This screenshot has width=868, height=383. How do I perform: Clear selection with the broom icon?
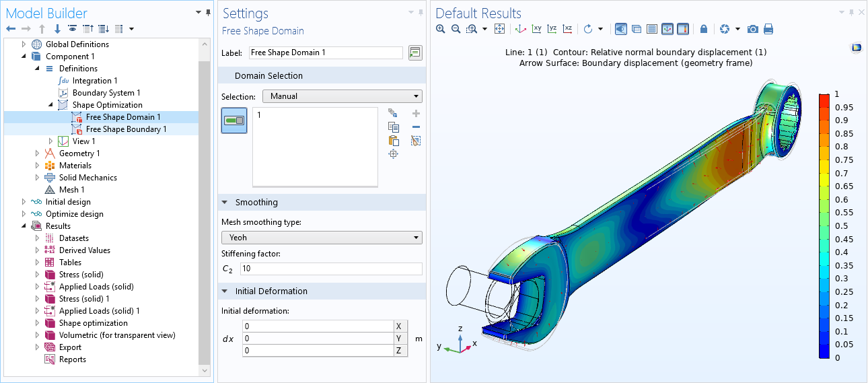point(416,141)
